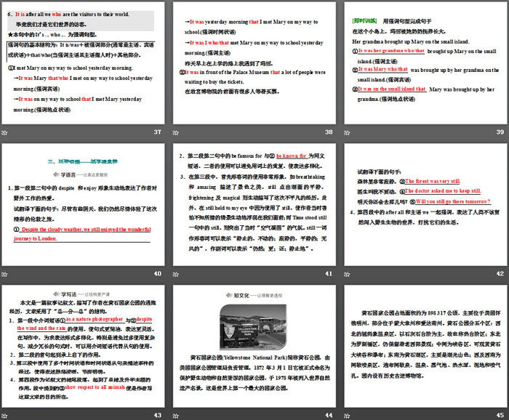Click slide number 40 label
Viewport: 509px width, 420px height.
click(x=158, y=274)
